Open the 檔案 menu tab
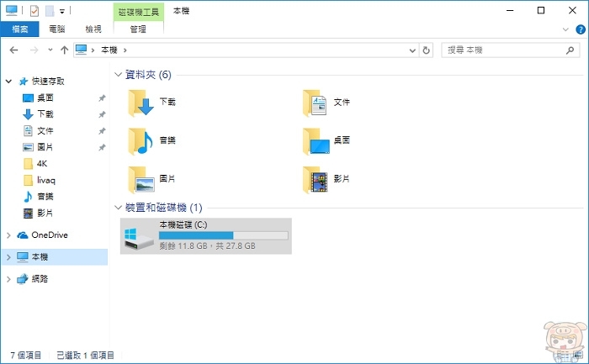 (x=20, y=29)
